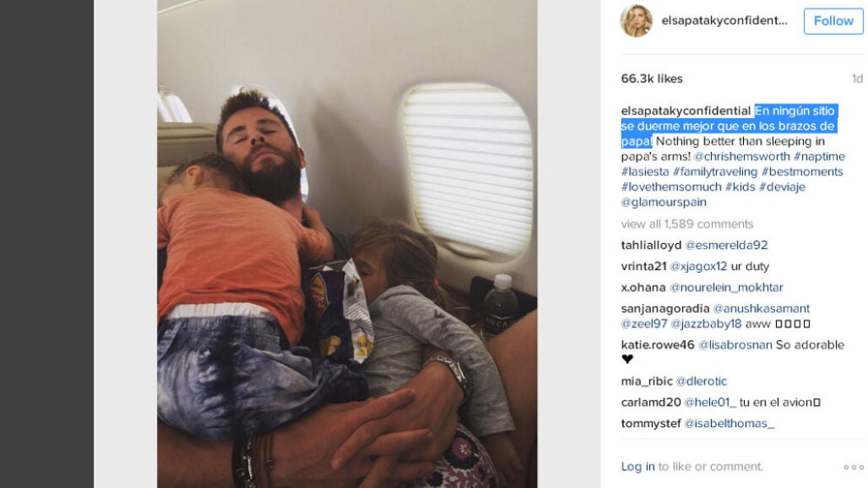Open commenter tahlialloyd's profile
The height and width of the screenshot is (488, 868).
651,245
